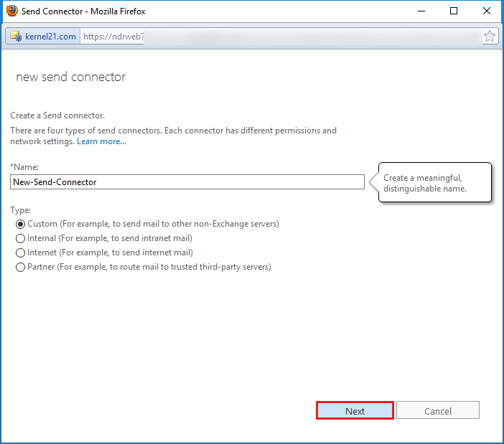Click the Firefox logo in title bar
Viewport: 504px width, 444px height.
pos(12,11)
